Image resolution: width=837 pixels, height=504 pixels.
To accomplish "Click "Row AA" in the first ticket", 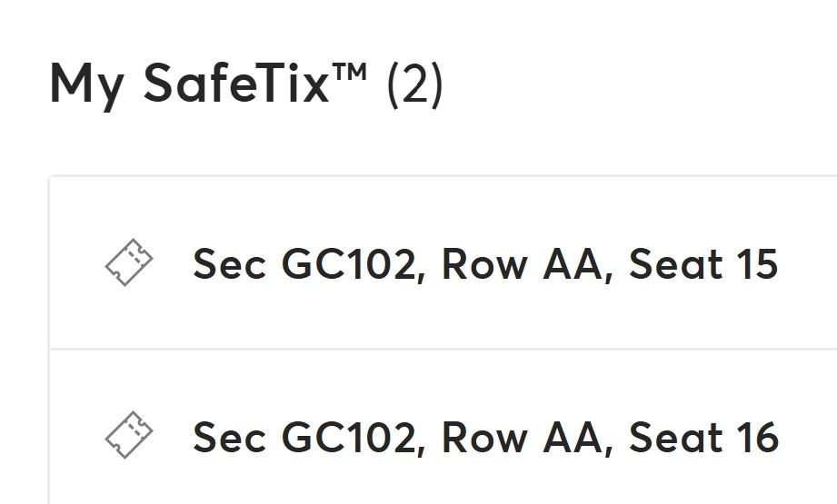I will (524, 264).
